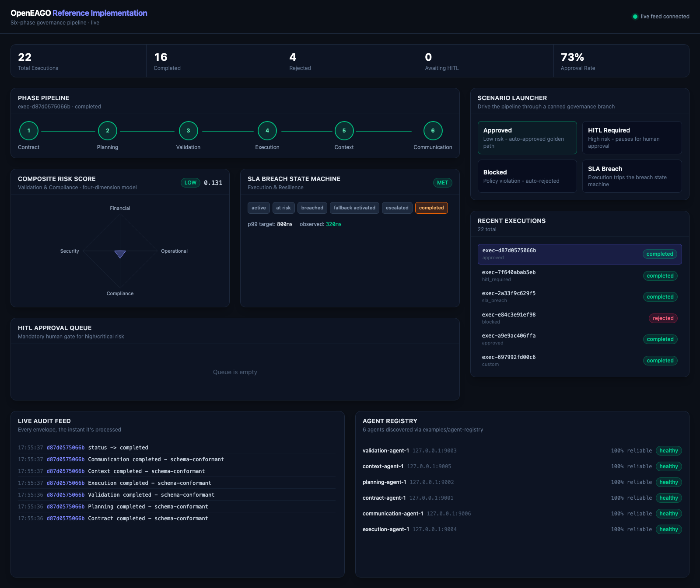The image size is (700, 588).
Task: Launch the SLA Breach scenario
Action: (632, 176)
